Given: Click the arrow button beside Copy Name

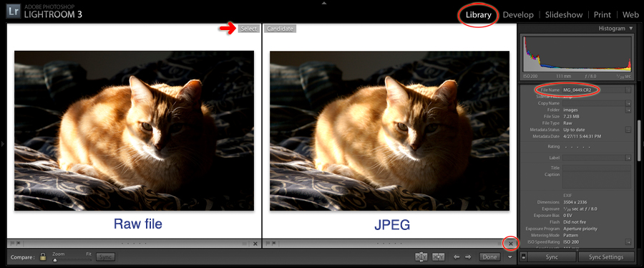Looking at the screenshot, I should click(628, 103).
